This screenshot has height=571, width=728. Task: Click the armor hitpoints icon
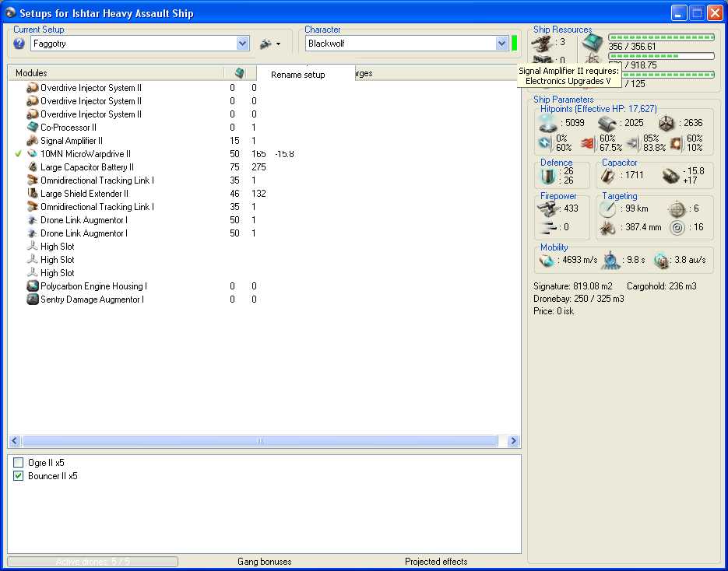[607, 124]
